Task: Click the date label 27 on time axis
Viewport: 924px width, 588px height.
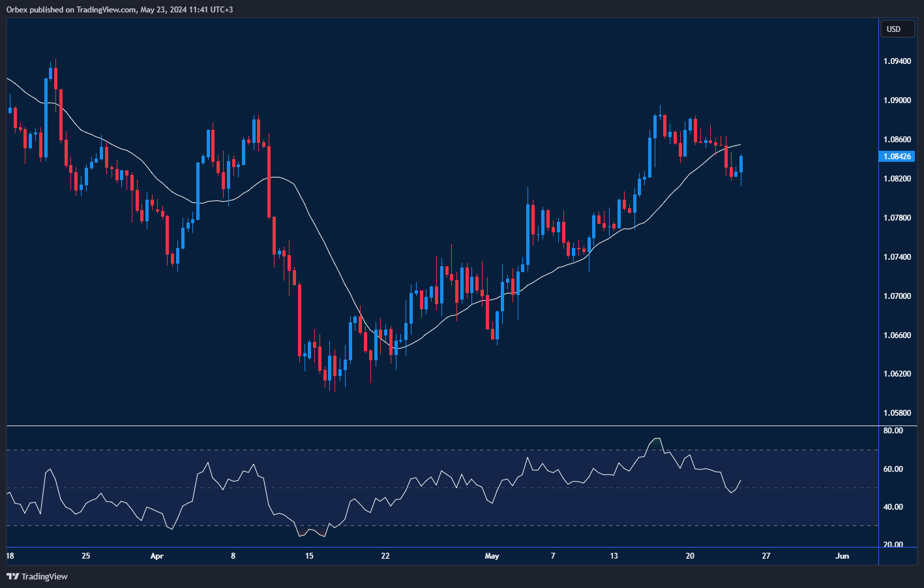Action: click(x=766, y=556)
